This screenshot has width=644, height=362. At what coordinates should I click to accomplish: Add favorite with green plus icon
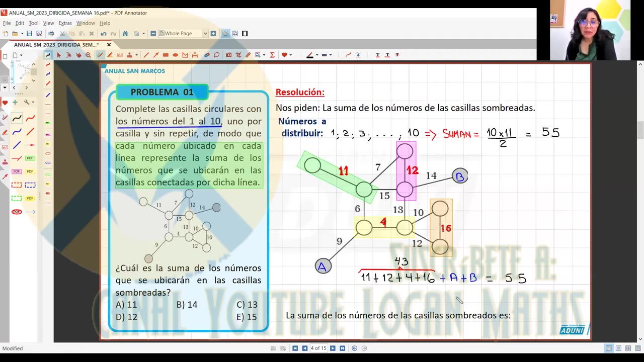(15, 103)
